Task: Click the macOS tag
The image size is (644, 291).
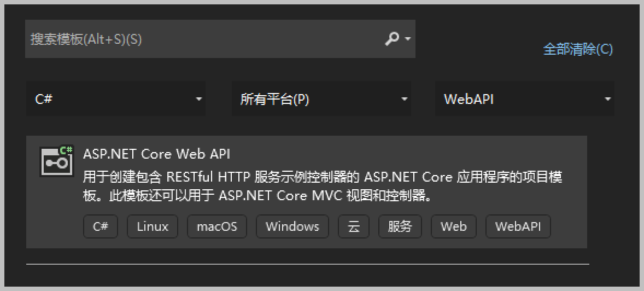Action: click(217, 226)
